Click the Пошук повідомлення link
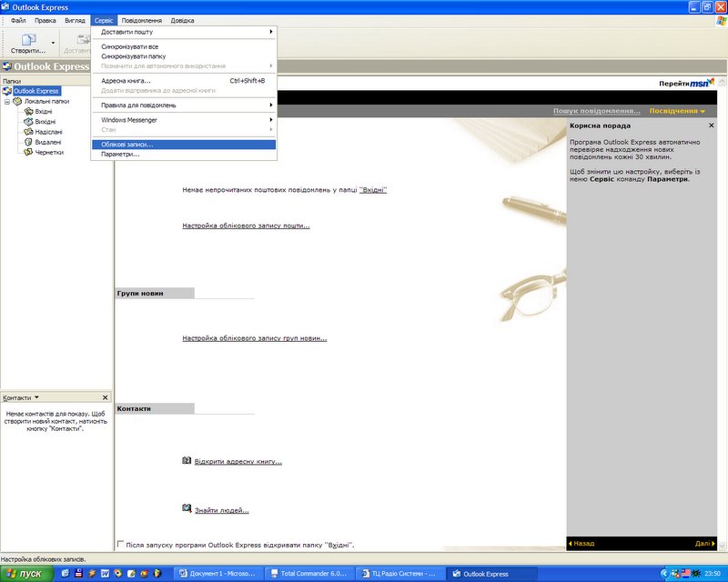This screenshot has height=582, width=728. point(597,111)
